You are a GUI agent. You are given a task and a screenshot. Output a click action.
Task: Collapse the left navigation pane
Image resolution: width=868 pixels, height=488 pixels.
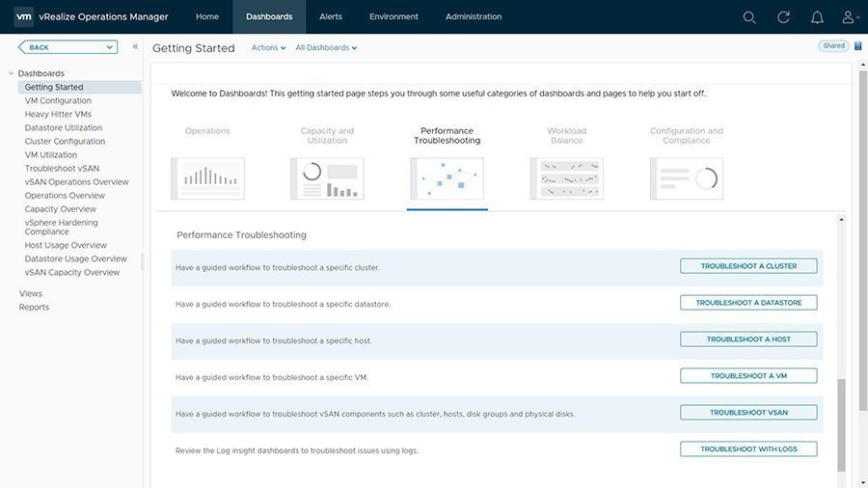[135, 46]
